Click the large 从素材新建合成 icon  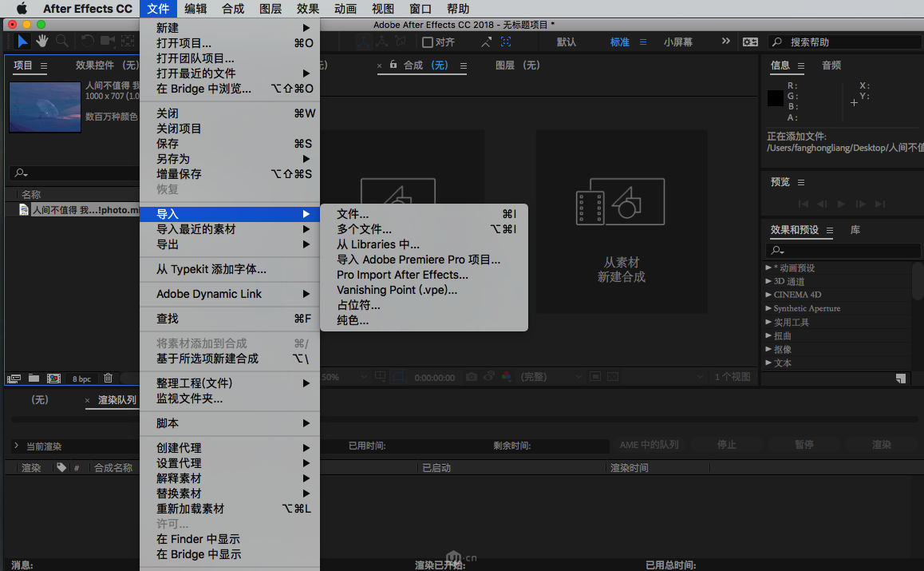[621, 202]
